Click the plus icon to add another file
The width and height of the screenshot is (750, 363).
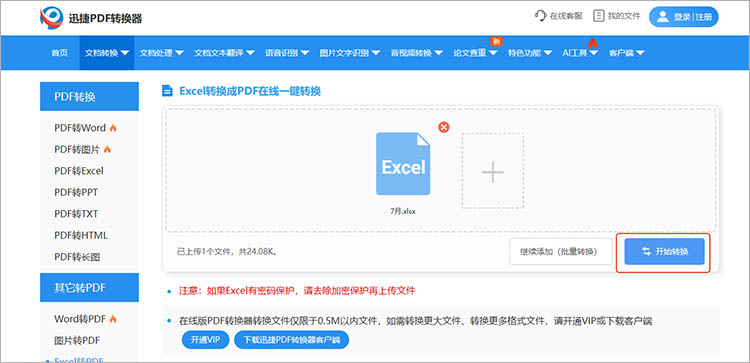[x=493, y=172]
